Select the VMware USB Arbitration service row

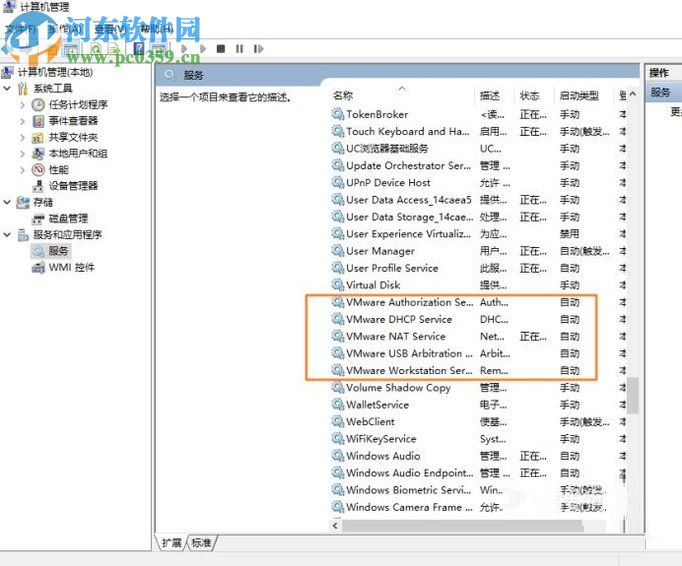pyautogui.click(x=478, y=353)
